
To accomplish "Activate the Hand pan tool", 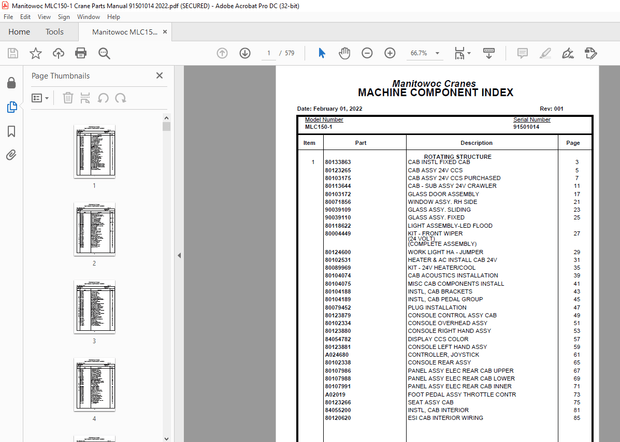I will [344, 53].
